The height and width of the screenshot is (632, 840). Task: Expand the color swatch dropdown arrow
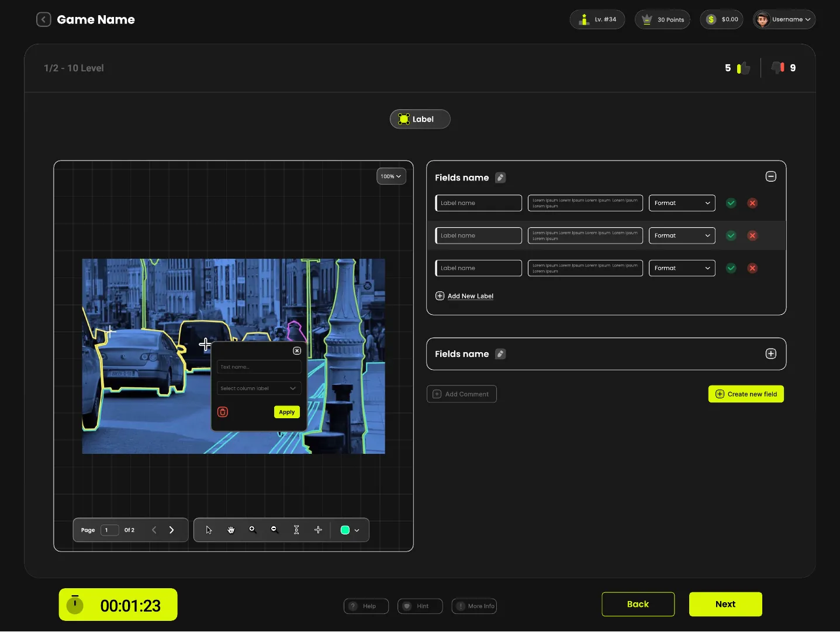357,530
